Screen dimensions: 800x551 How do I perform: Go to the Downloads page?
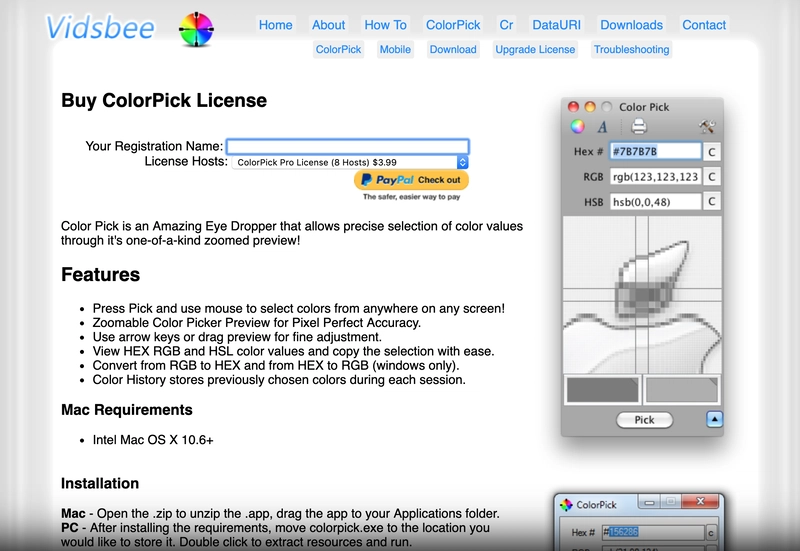[x=632, y=25]
